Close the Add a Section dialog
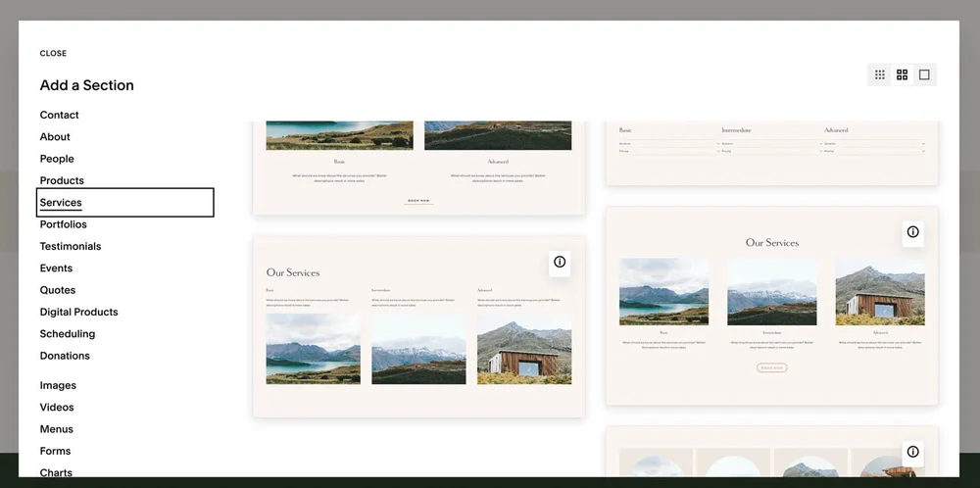This screenshot has height=488, width=980. [x=53, y=53]
